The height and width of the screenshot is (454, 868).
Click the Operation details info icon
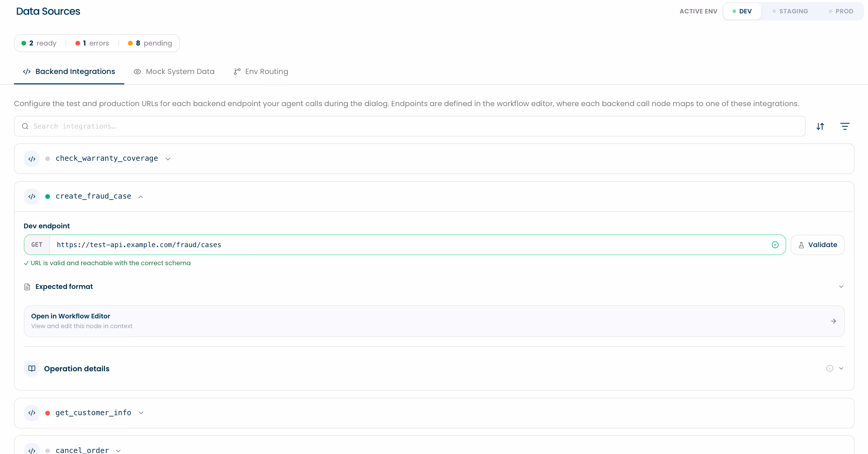click(829, 368)
